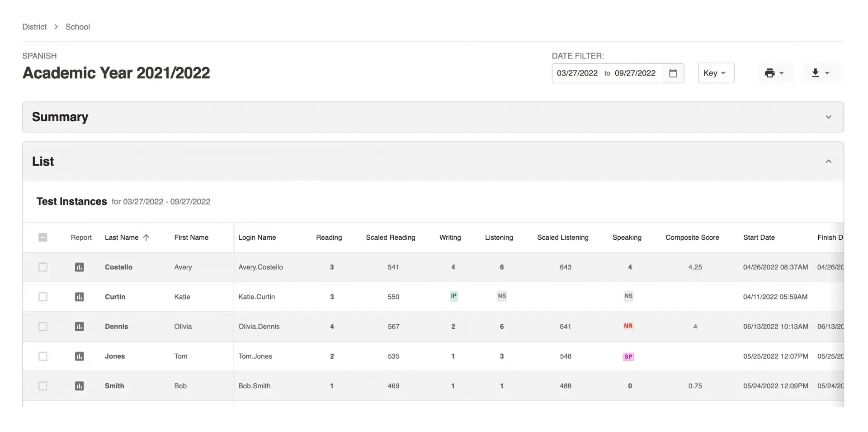
Task: Navigate to School breadcrumb
Action: 78,27
